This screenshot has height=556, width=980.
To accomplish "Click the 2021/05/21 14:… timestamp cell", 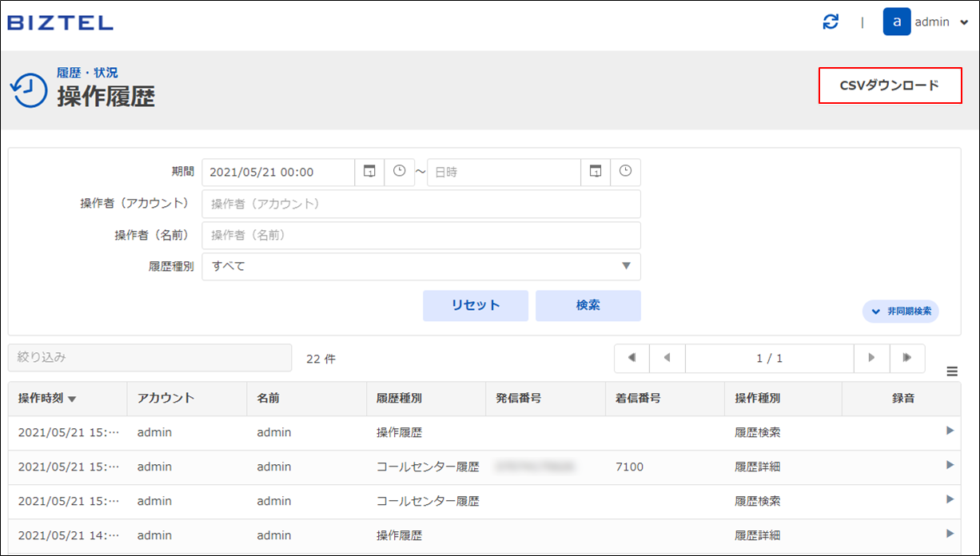I will pos(69,535).
